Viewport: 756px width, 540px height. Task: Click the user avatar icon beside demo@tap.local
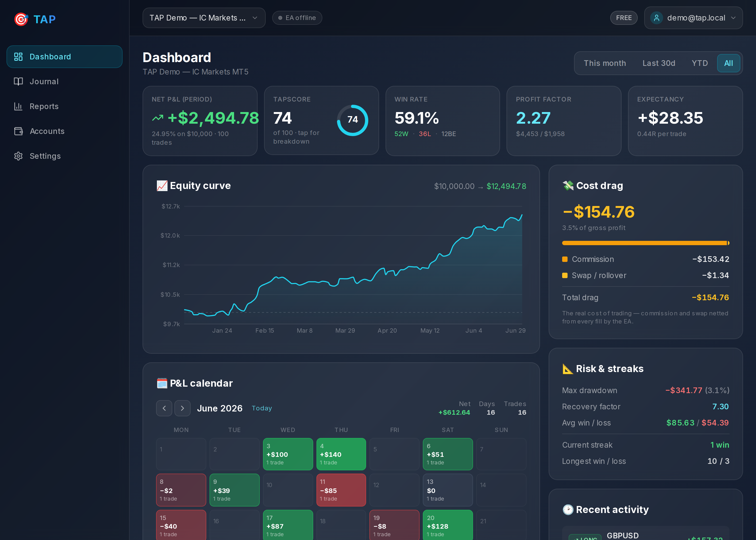[x=656, y=18]
